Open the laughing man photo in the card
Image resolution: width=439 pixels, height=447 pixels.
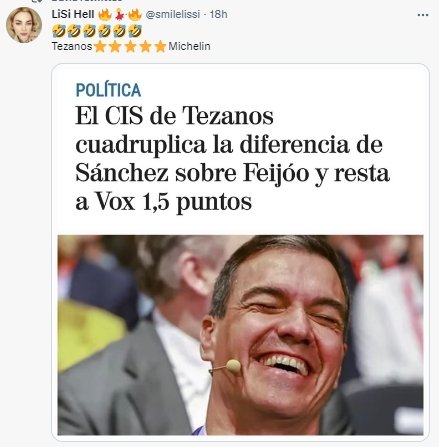pos(240,335)
